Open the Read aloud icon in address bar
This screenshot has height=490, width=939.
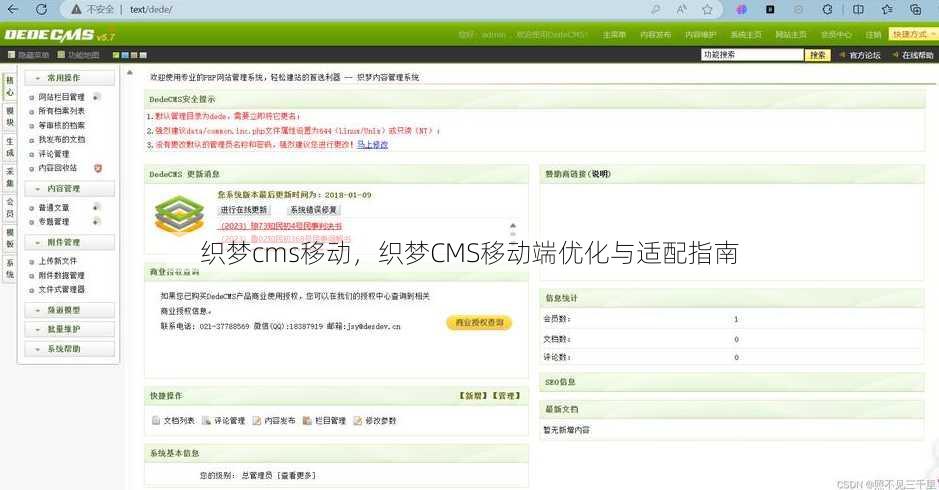681,9
